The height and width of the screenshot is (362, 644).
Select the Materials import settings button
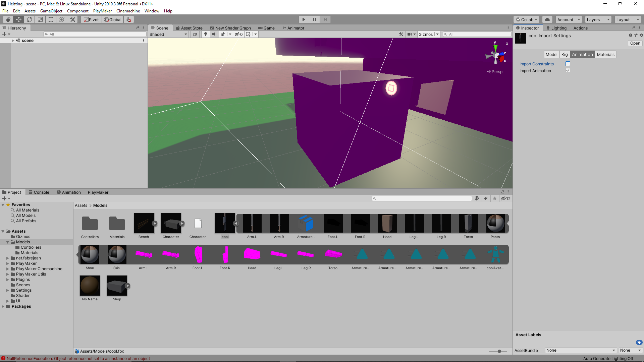click(605, 54)
